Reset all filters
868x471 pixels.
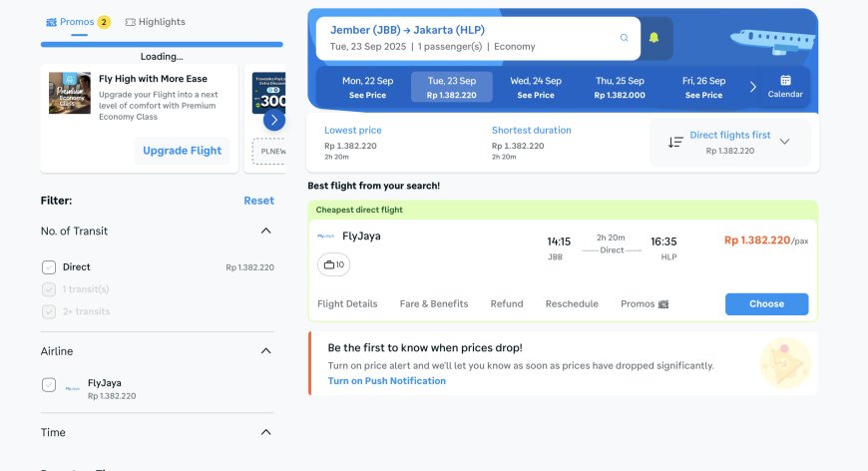click(259, 201)
